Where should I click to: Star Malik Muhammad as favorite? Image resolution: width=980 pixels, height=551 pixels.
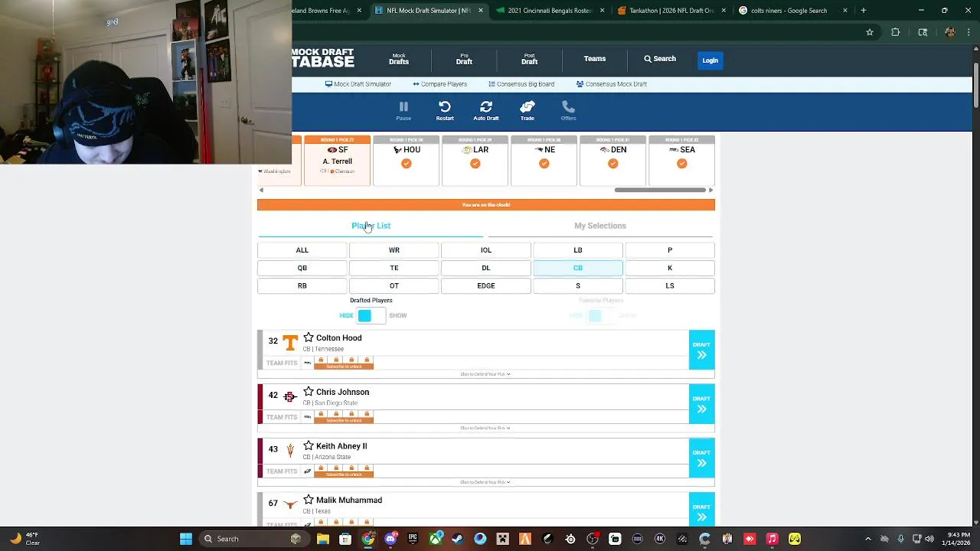point(308,500)
